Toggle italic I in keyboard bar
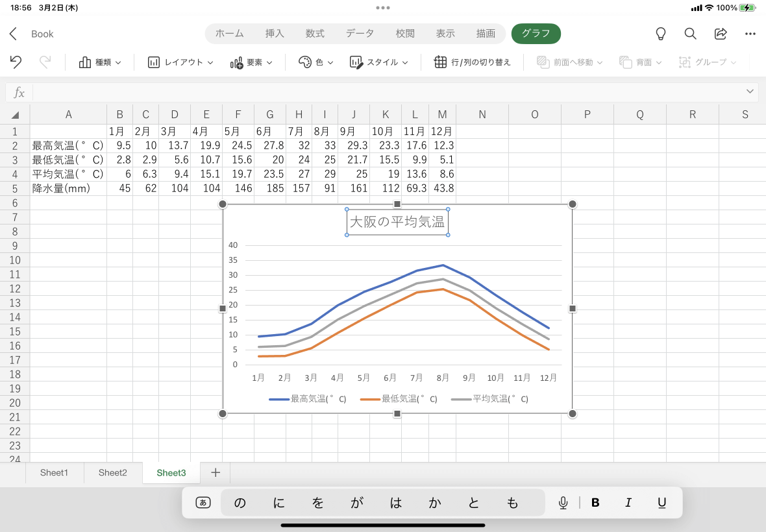This screenshot has height=532, width=766. tap(628, 503)
